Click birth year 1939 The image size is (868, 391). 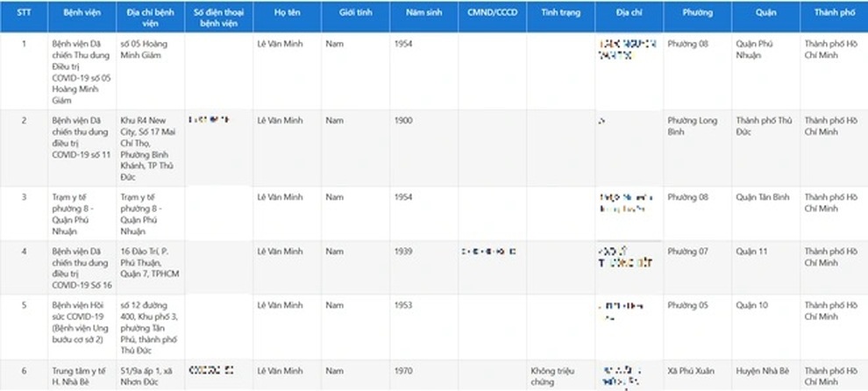click(403, 252)
